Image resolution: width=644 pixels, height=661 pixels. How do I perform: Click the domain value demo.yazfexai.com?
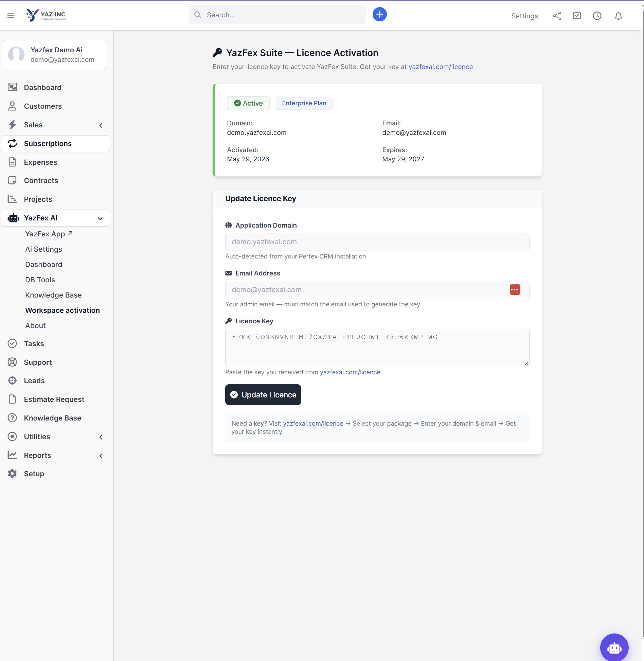(x=257, y=133)
